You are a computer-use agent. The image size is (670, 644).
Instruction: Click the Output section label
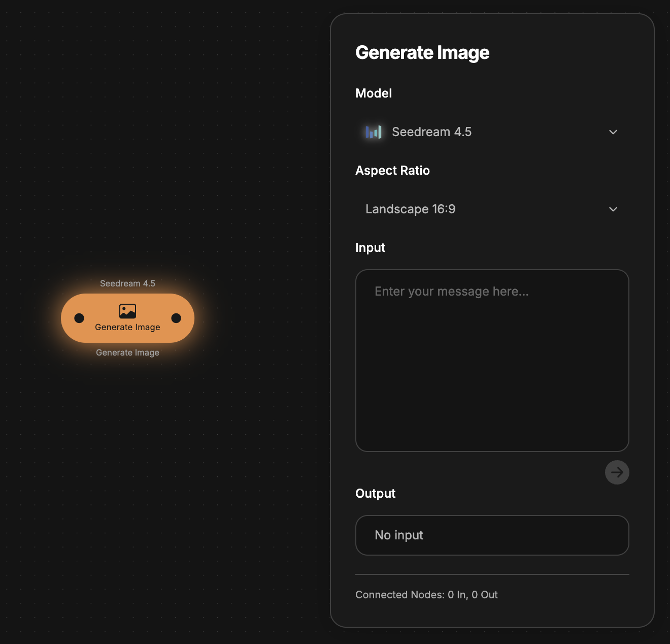coord(375,494)
